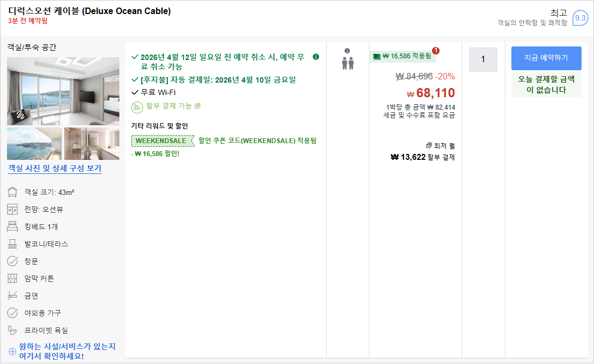
Task: Click the occupancy info icon above guests
Action: (x=347, y=51)
